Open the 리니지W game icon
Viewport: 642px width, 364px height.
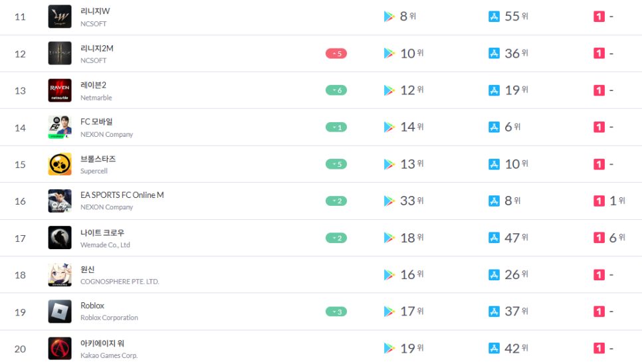pyautogui.click(x=60, y=17)
